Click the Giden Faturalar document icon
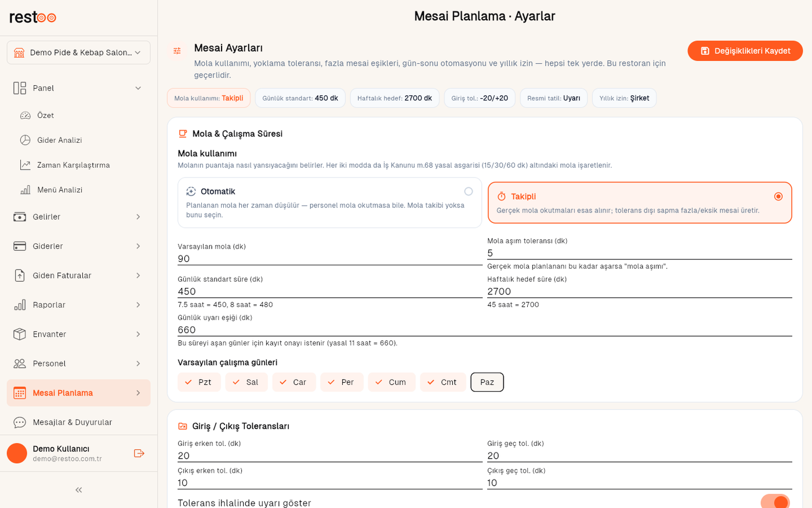This screenshot has width=812, height=508. tap(20, 276)
